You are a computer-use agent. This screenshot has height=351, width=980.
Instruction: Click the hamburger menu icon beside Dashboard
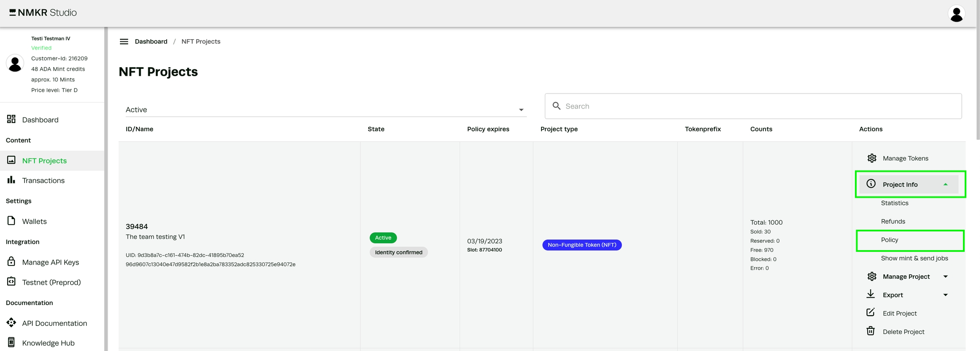pos(124,41)
